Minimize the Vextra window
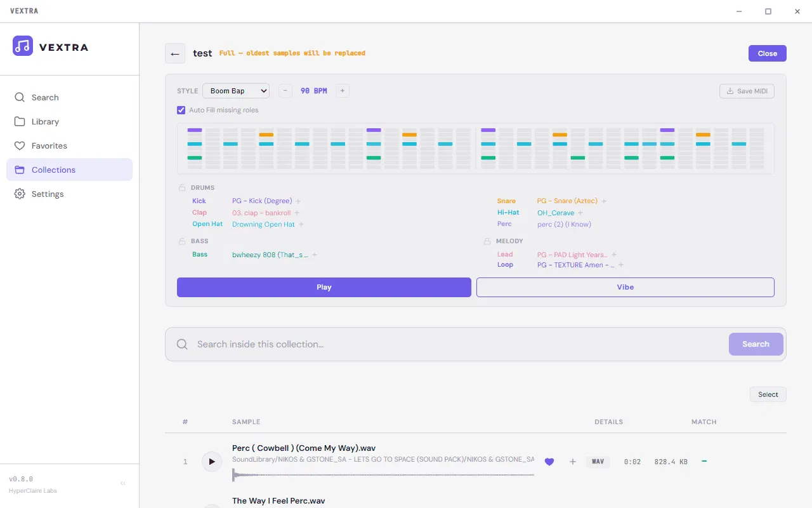 (x=739, y=11)
